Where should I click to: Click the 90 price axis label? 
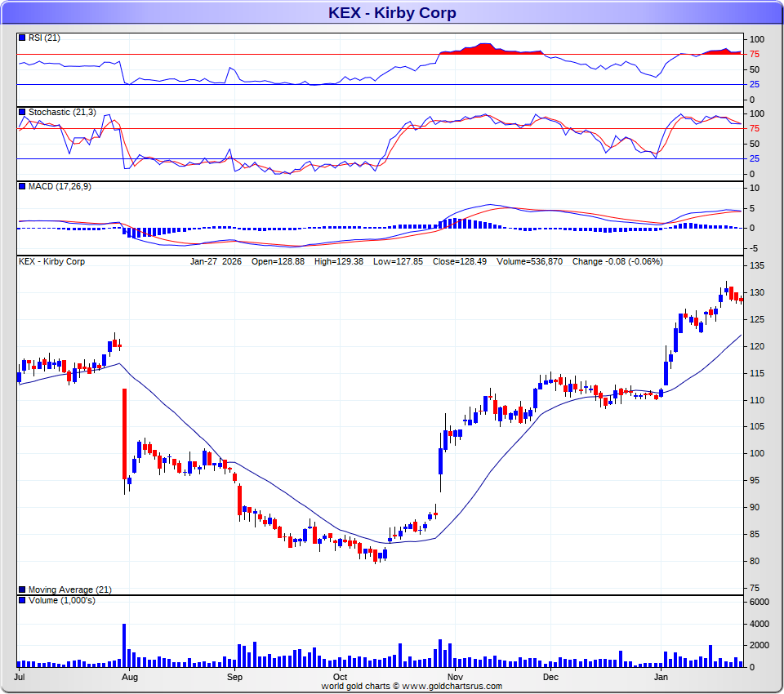click(x=755, y=508)
